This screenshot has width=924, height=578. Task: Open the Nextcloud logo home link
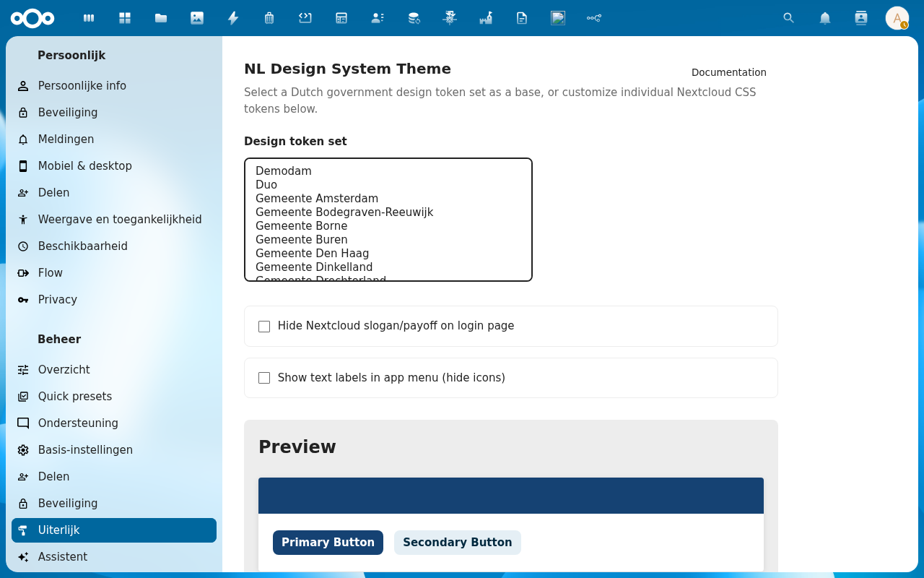click(x=32, y=18)
